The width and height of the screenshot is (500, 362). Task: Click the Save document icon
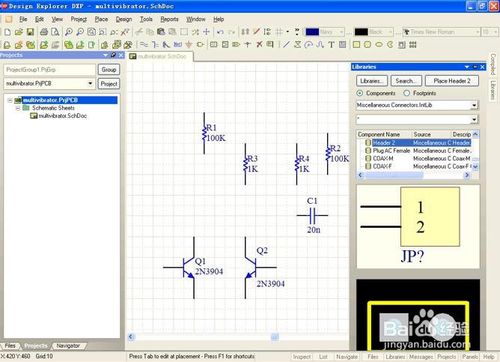click(x=30, y=32)
